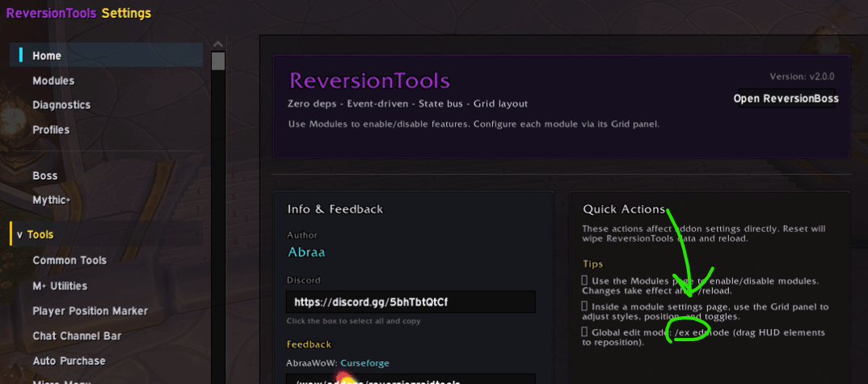Click the Version: v2.0.0 label
Image resolution: width=868 pixels, height=384 pixels.
coord(802,77)
